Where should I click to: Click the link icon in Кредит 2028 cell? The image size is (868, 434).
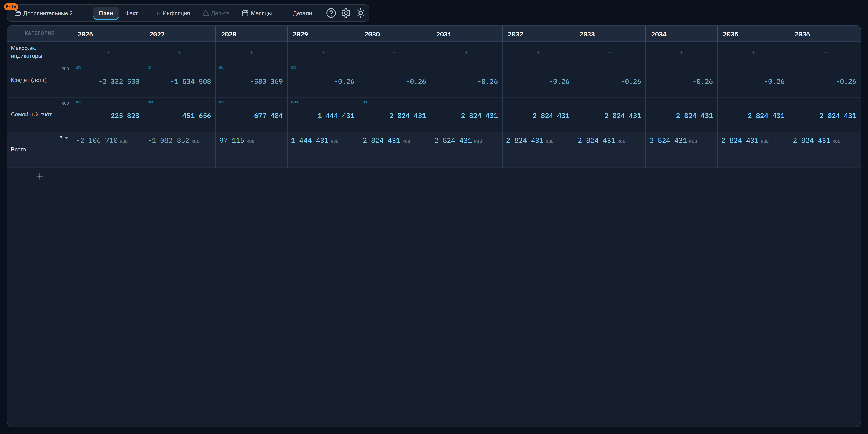pos(221,68)
